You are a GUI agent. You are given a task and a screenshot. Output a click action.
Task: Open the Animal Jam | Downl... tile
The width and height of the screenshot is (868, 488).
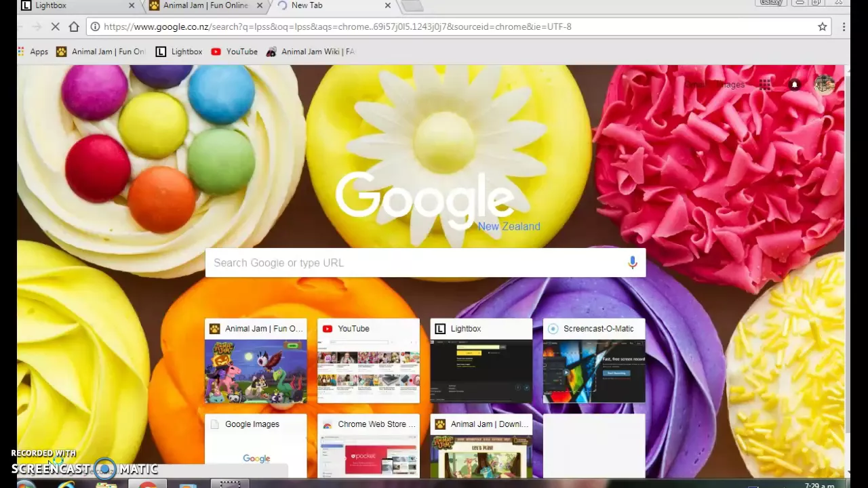coord(481,446)
